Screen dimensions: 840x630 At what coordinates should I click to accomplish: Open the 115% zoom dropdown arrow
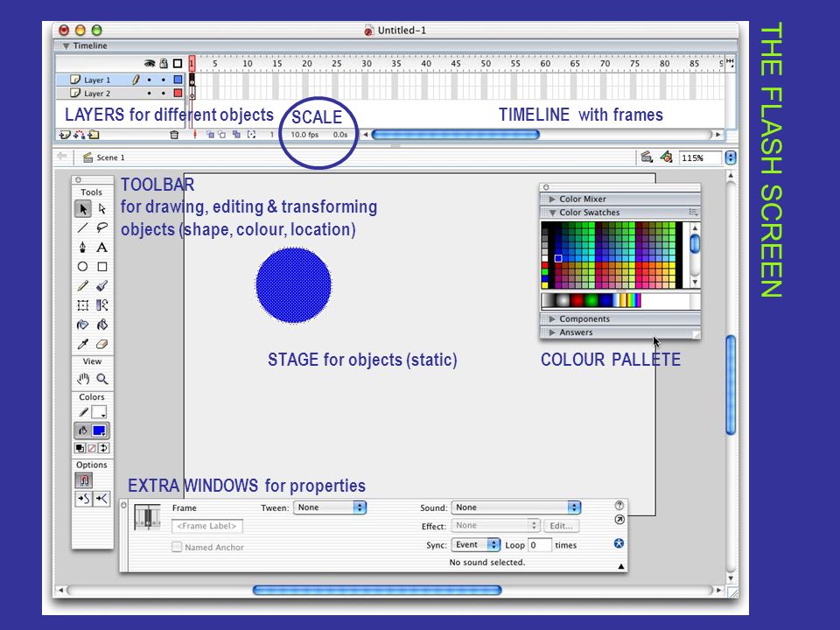pyautogui.click(x=731, y=157)
